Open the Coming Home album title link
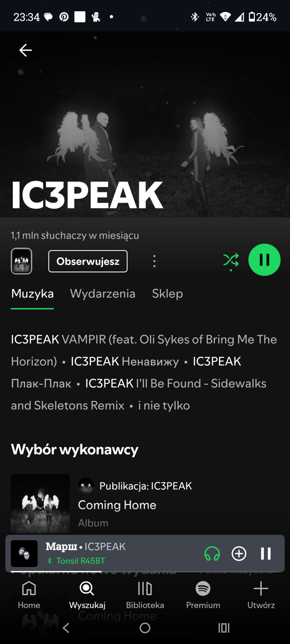The height and width of the screenshot is (644, 290). point(117,505)
